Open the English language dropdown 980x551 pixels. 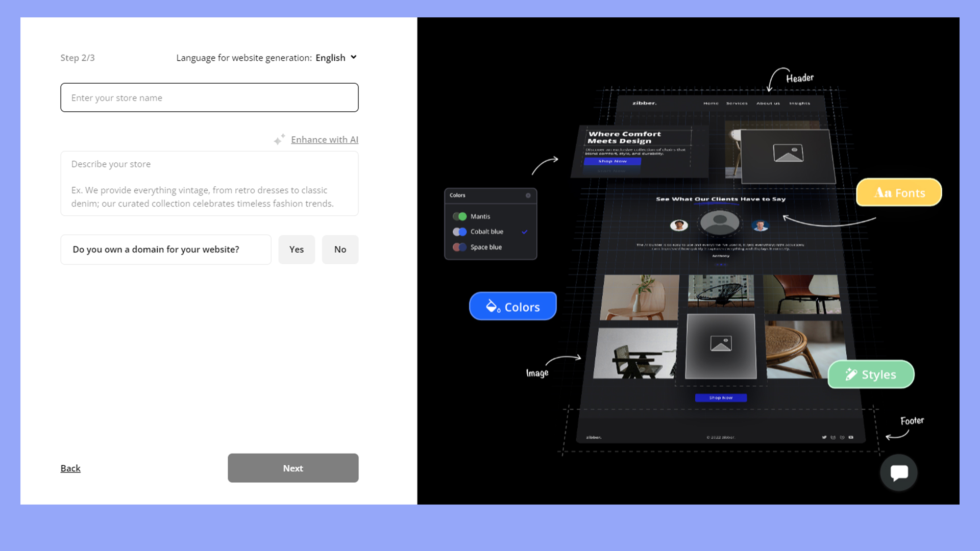point(336,58)
